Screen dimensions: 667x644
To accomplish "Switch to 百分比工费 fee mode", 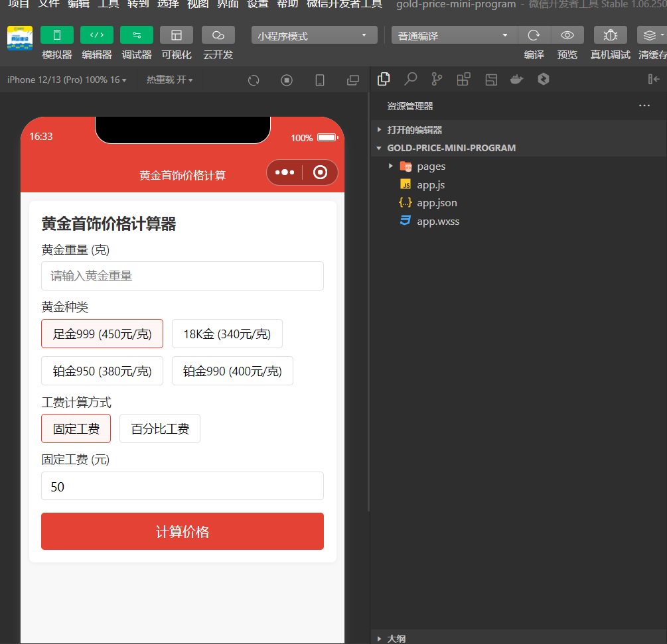I will point(159,428).
